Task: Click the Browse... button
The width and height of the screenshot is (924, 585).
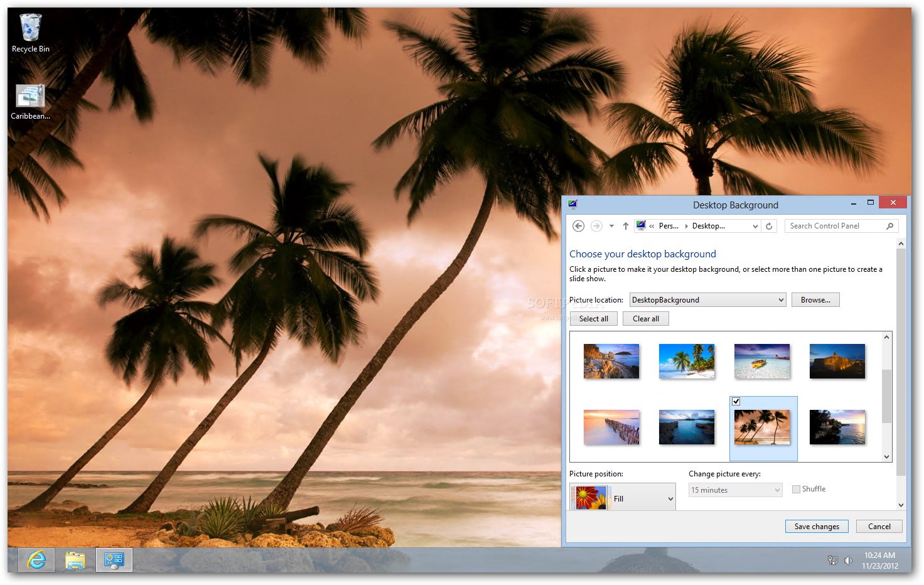Action: pyautogui.click(x=815, y=300)
